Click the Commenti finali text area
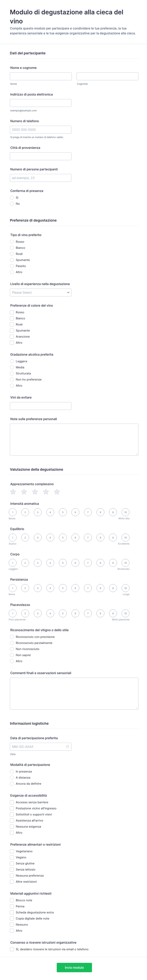 (x=74, y=694)
